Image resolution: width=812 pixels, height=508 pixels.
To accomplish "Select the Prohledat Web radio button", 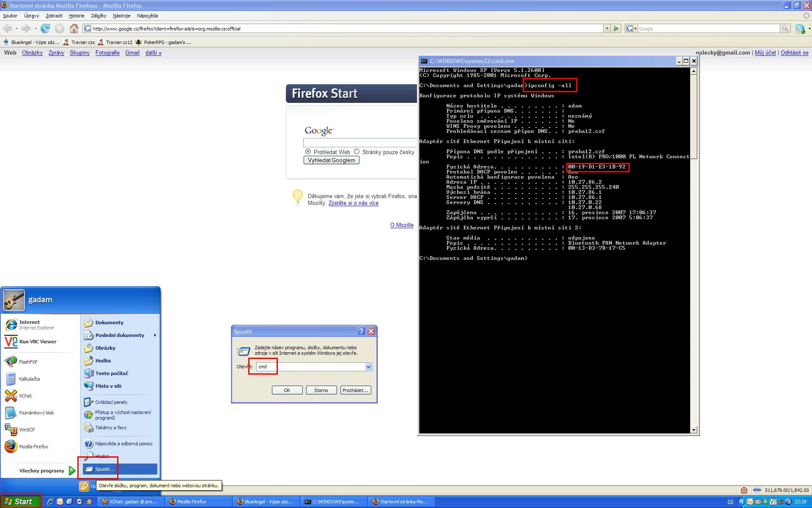I will pyautogui.click(x=308, y=152).
